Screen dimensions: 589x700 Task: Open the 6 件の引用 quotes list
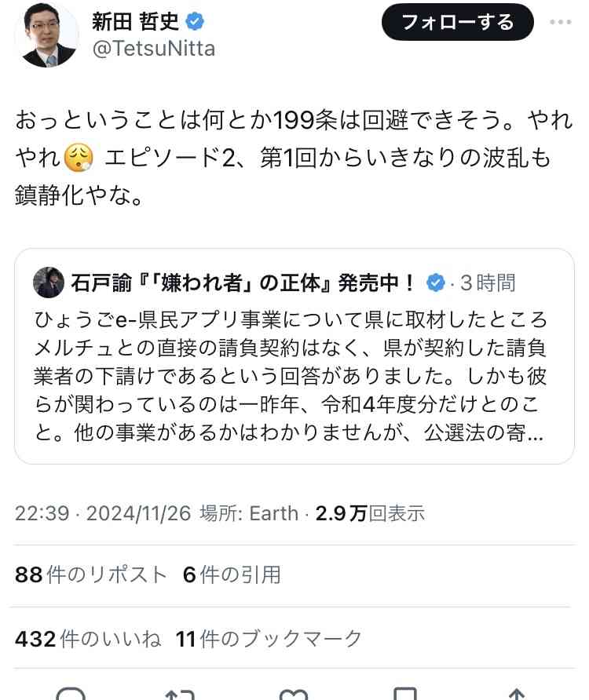(232, 574)
